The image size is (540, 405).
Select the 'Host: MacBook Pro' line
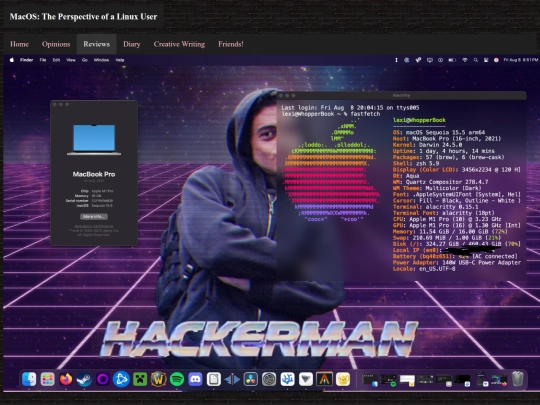(447, 138)
